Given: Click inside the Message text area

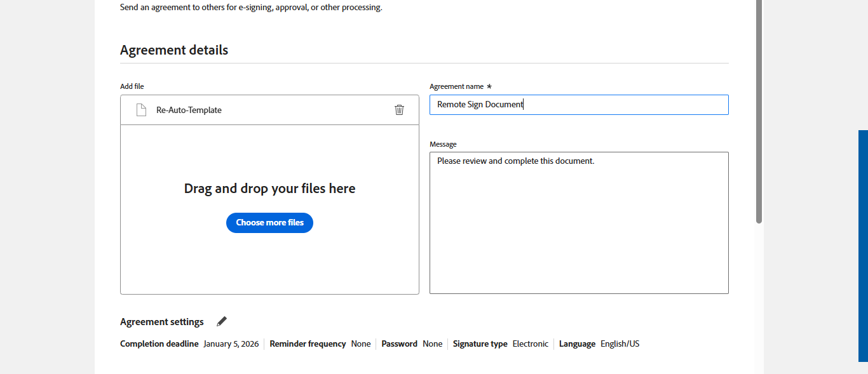Looking at the screenshot, I should point(578,222).
